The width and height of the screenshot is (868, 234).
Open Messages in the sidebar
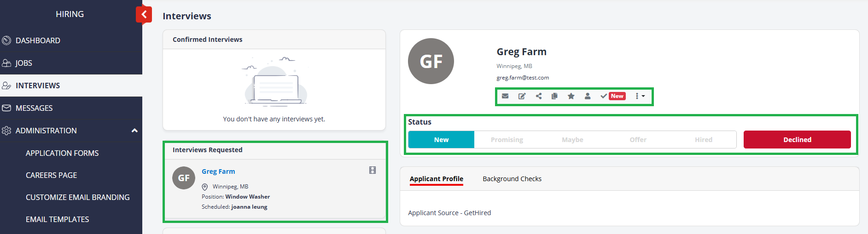pos(34,108)
